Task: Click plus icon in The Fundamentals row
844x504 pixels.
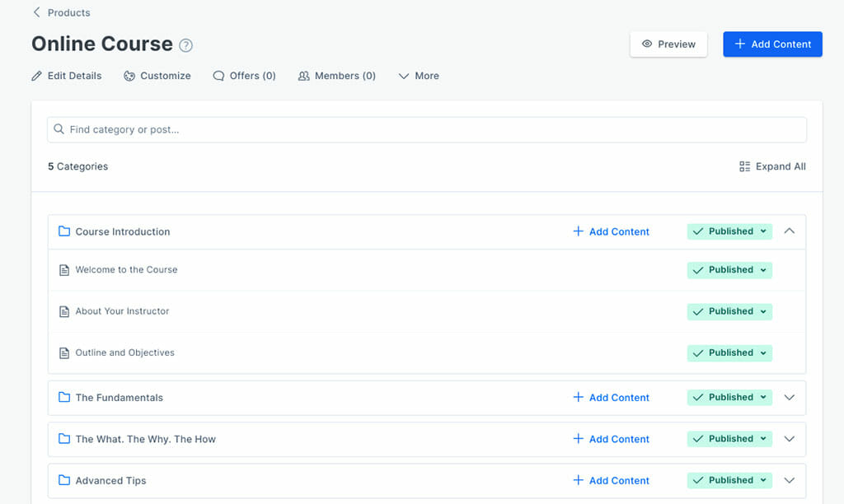Action: (x=578, y=397)
